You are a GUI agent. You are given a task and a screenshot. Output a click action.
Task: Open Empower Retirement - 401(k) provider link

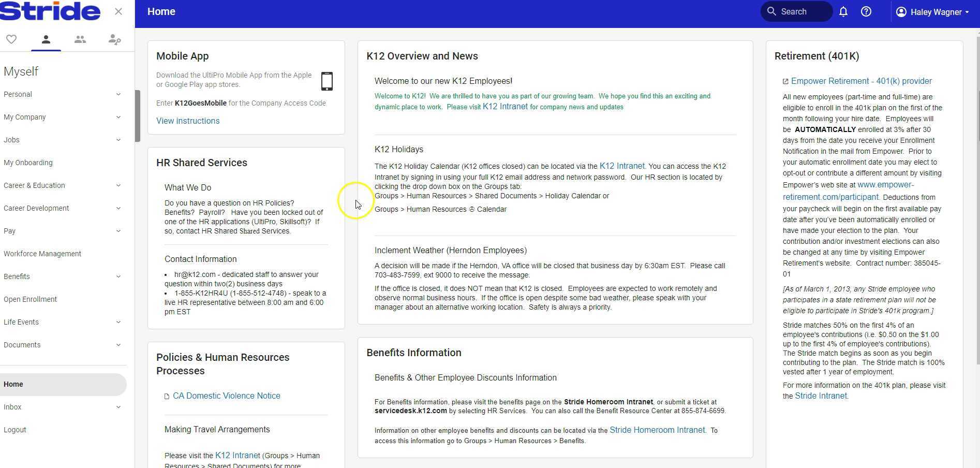click(x=862, y=81)
